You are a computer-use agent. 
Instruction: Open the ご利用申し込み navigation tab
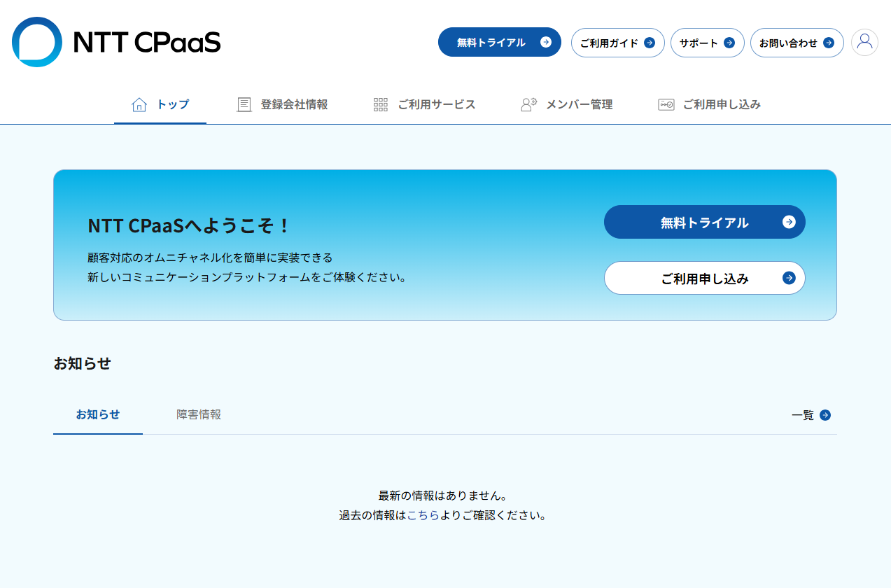[709, 105]
